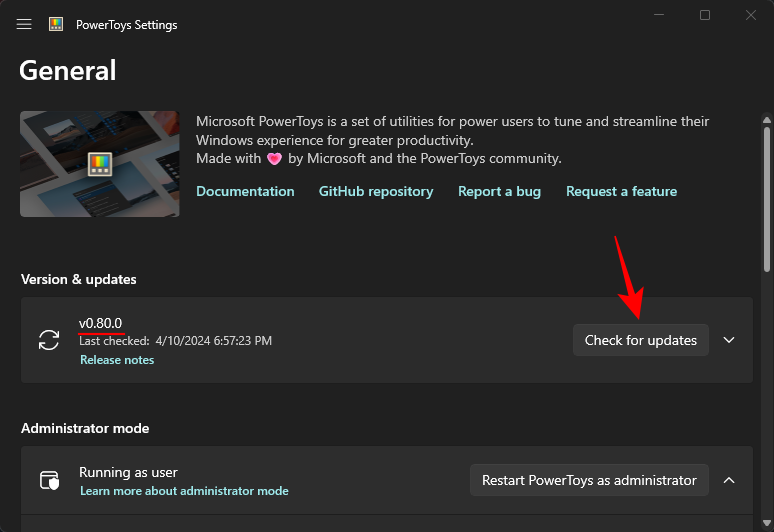Open the Release notes link
Image resolution: width=774 pixels, height=532 pixels.
[117, 360]
